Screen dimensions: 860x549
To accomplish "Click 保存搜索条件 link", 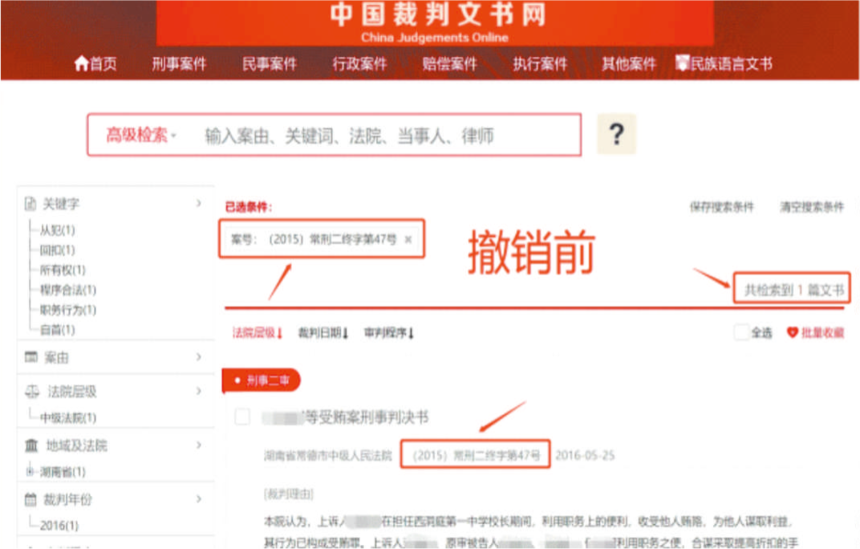I will pos(722,207).
